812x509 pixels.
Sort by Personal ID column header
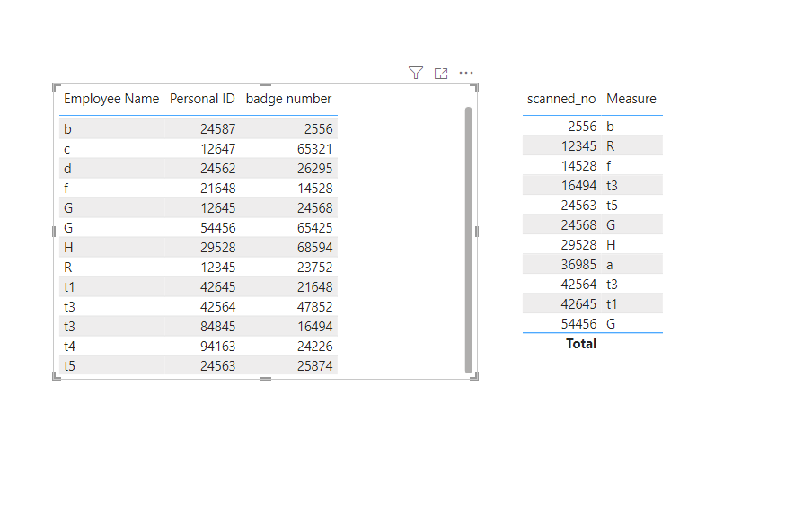point(202,99)
